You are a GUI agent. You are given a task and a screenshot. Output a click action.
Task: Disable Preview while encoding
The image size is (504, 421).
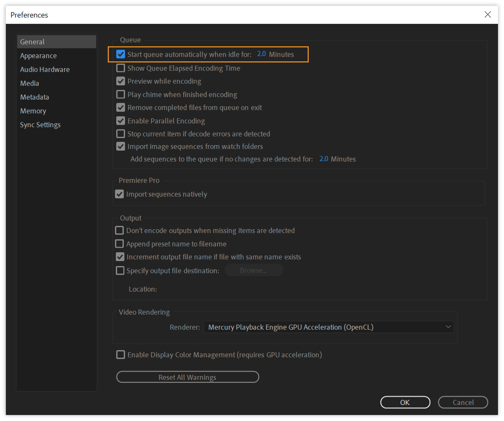(x=120, y=81)
